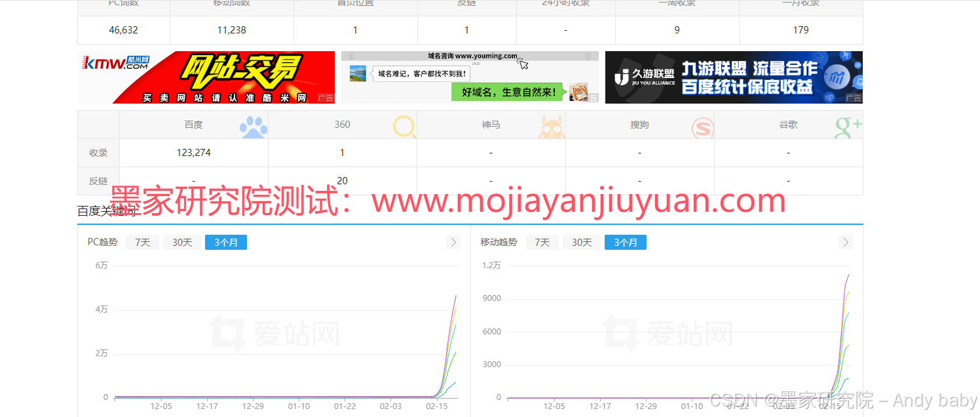Click the info icon on youming ad

point(588,56)
